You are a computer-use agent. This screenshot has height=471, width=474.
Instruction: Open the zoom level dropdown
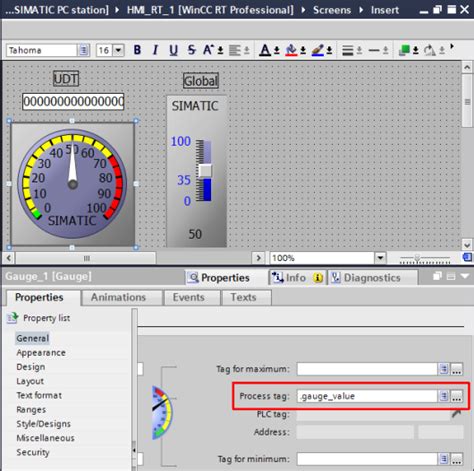tap(380, 258)
